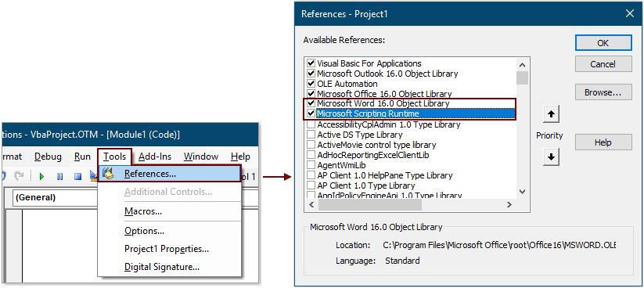Screen dimensions: 644x288
Task: Select Digital Signature... menu entry
Action: pos(162,267)
